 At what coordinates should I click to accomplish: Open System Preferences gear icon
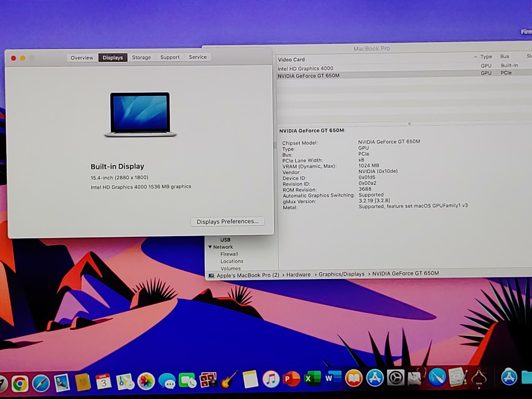coord(395,377)
